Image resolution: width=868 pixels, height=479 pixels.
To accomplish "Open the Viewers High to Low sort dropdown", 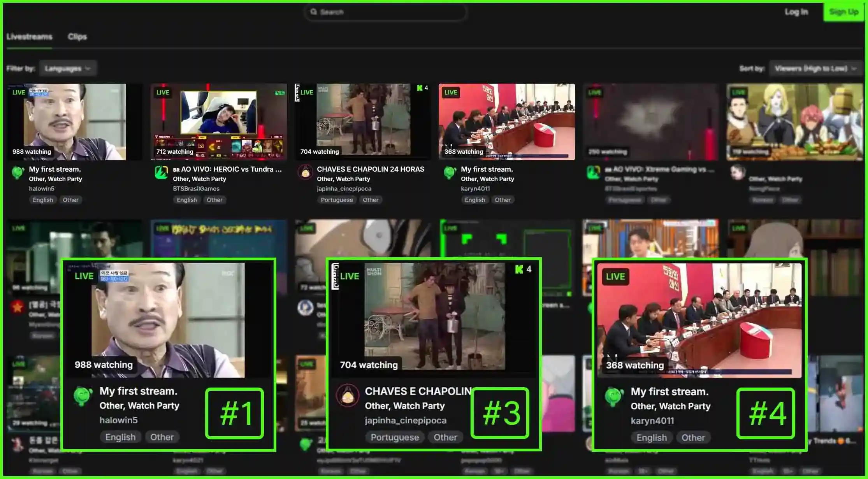I will 815,68.
